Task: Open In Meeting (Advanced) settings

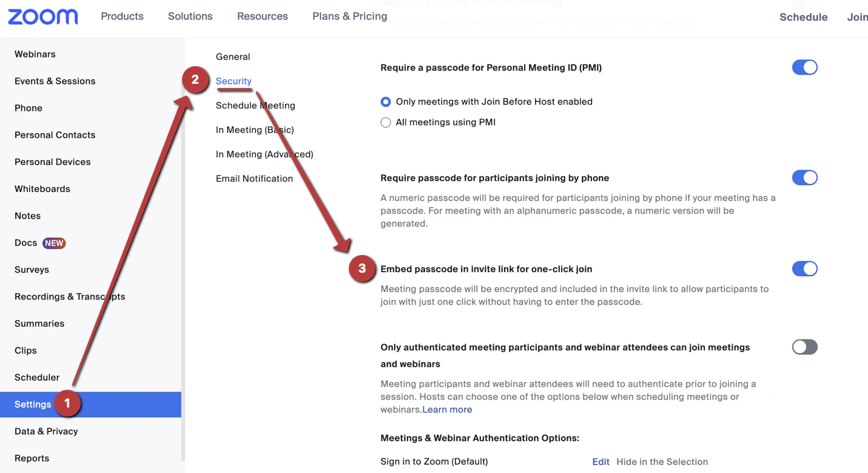Action: [x=264, y=154]
